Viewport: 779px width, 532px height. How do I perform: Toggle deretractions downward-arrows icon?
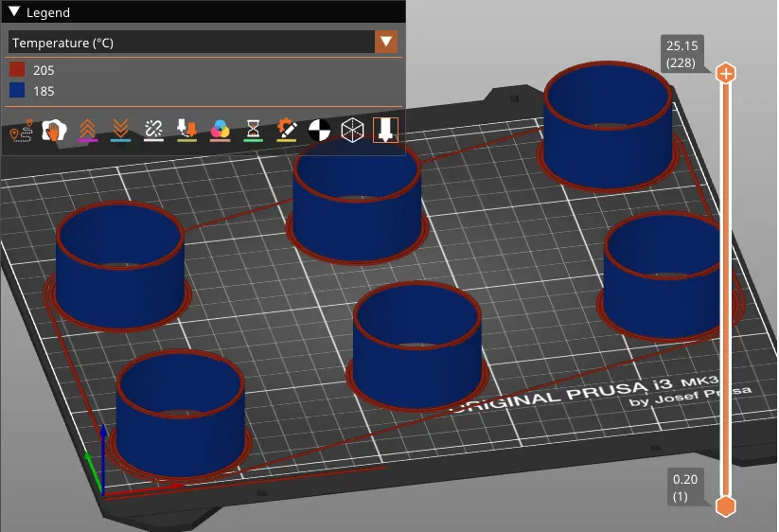coord(121,131)
